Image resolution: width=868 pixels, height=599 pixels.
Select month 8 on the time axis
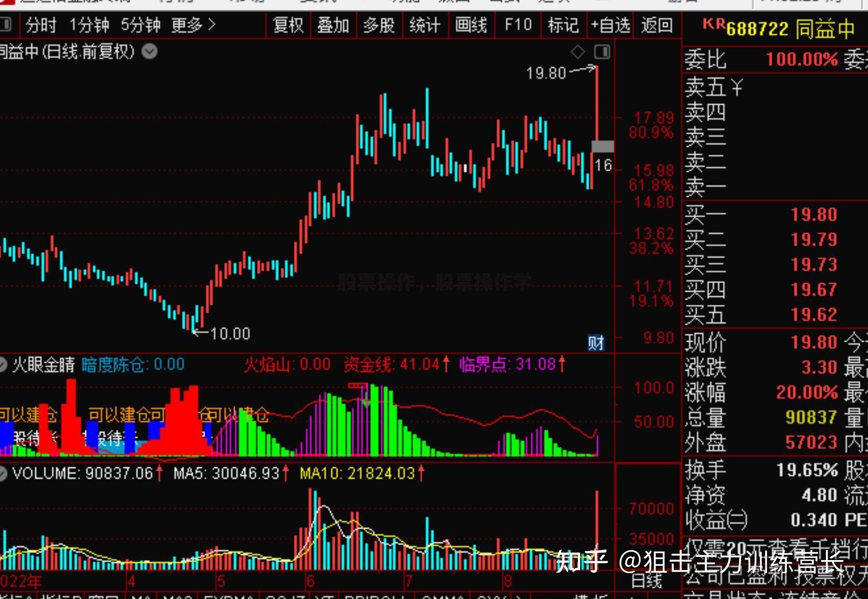[x=507, y=582]
